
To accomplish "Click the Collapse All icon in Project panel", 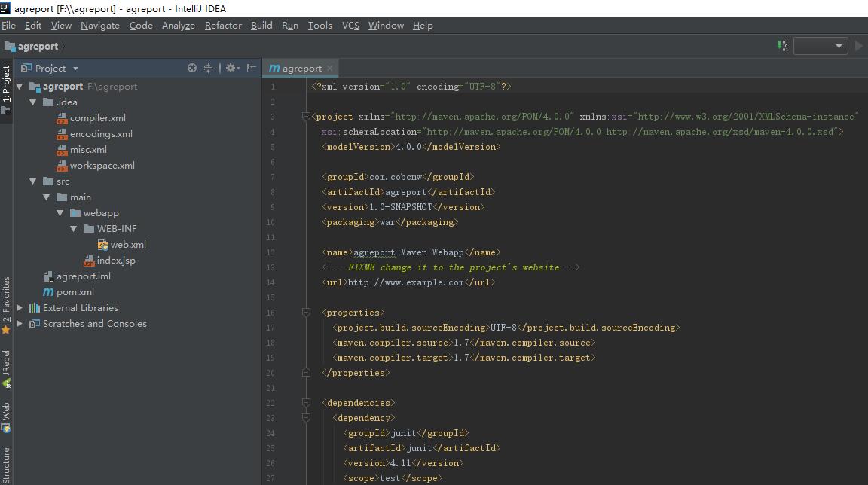I will pos(209,68).
